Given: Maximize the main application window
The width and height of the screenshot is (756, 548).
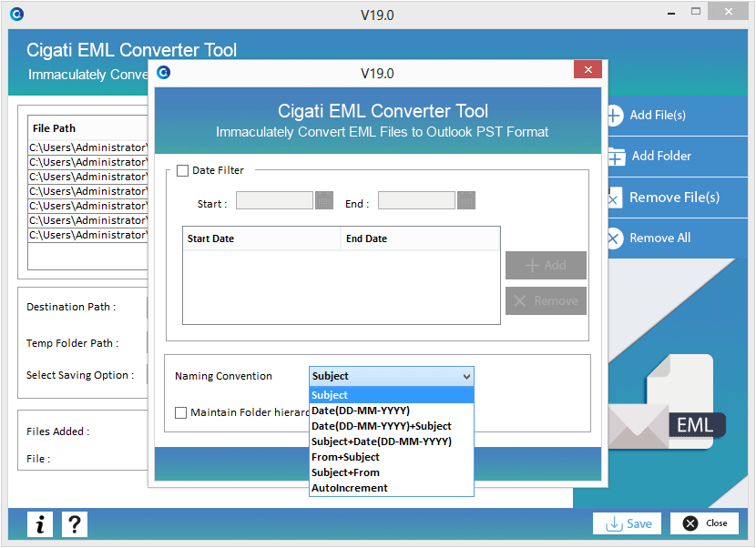Looking at the screenshot, I should 696,12.
